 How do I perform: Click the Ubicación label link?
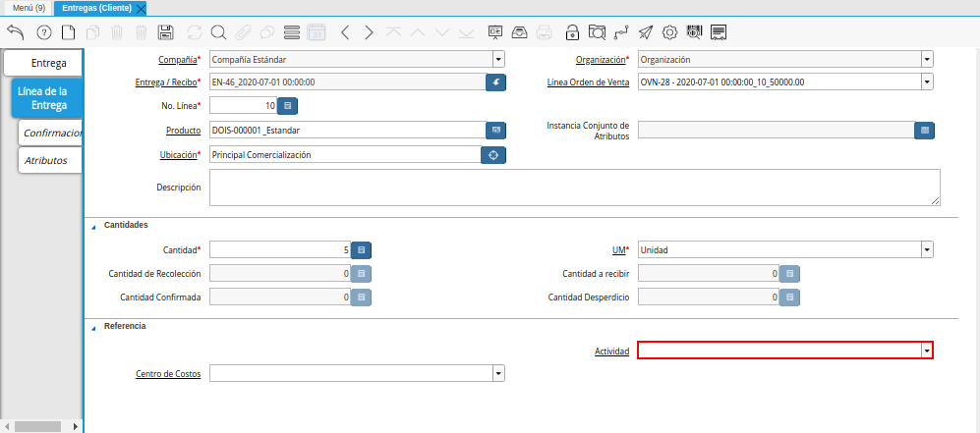tap(178, 155)
